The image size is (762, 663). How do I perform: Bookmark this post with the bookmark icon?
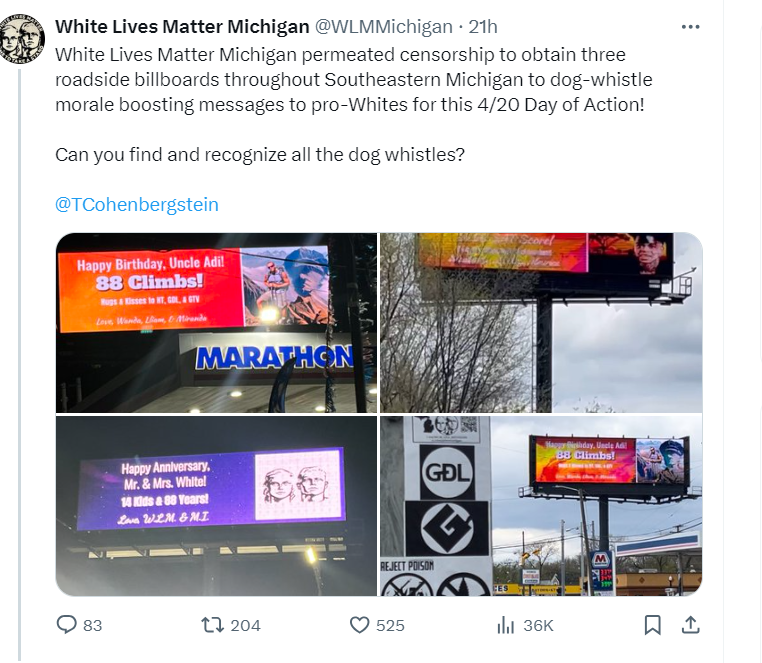pos(652,625)
